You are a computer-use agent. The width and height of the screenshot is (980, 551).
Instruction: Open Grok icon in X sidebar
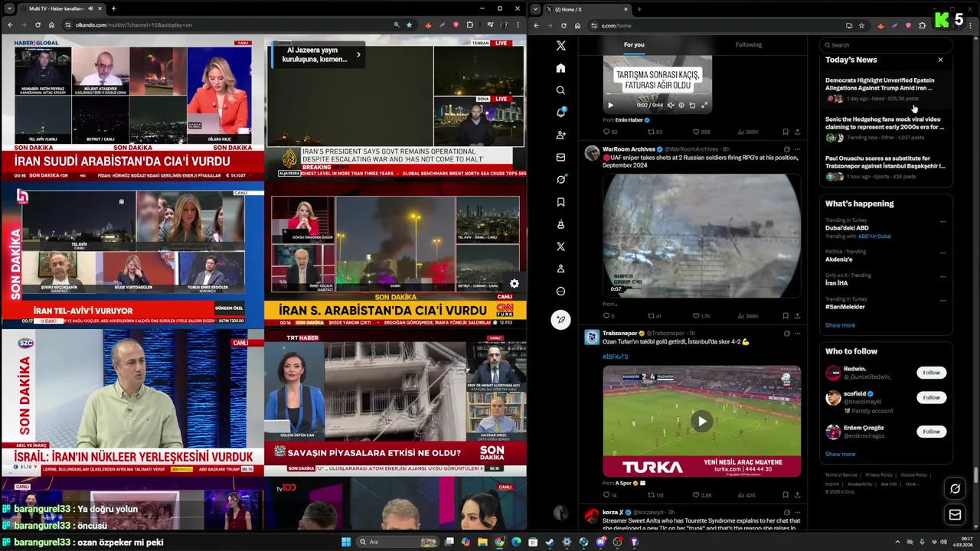pos(560,180)
